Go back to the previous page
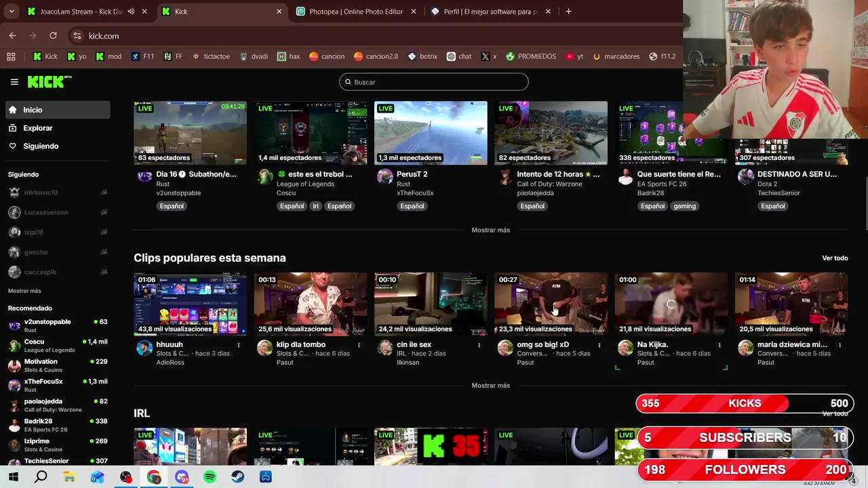Viewport: 868px width, 488px height. [13, 36]
